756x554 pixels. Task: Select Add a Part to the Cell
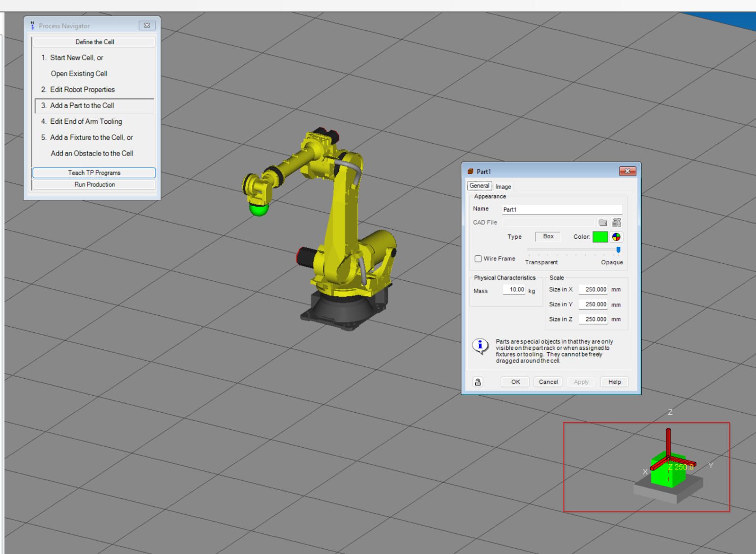point(94,106)
